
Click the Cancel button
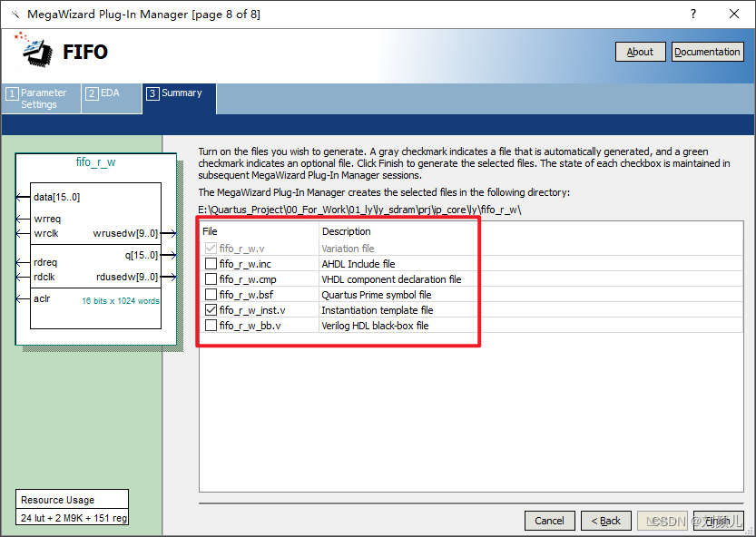pos(549,521)
